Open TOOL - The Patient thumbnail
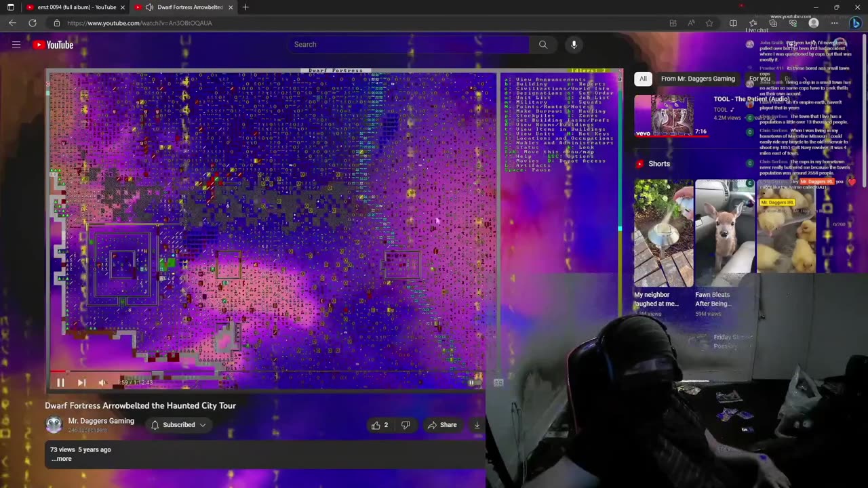The width and height of the screenshot is (868, 488). click(672, 115)
